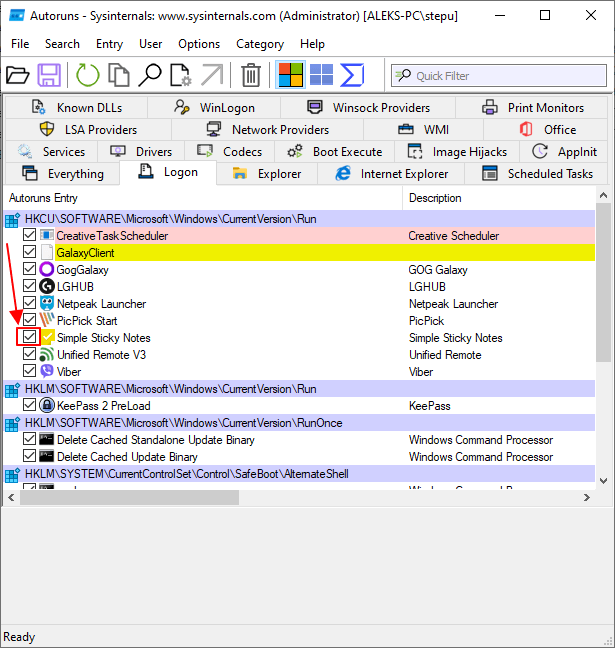Click the HKCU Run registry key icon
The image size is (615, 648).
pyautogui.click(x=12, y=219)
